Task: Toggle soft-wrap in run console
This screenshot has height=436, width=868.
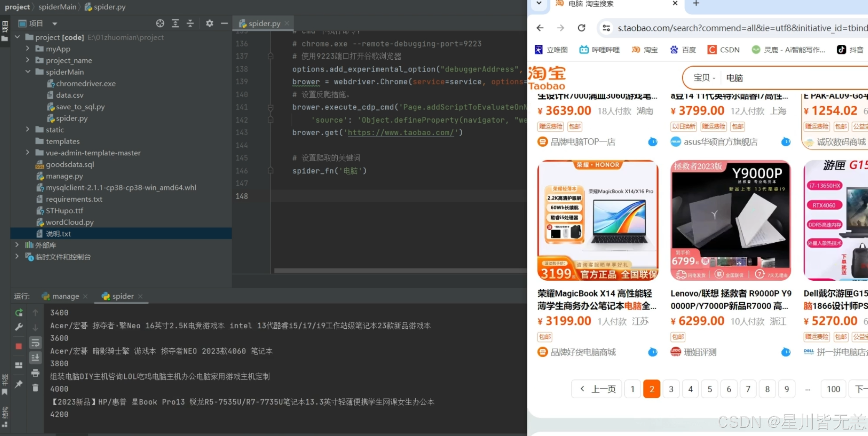Action: coord(35,343)
